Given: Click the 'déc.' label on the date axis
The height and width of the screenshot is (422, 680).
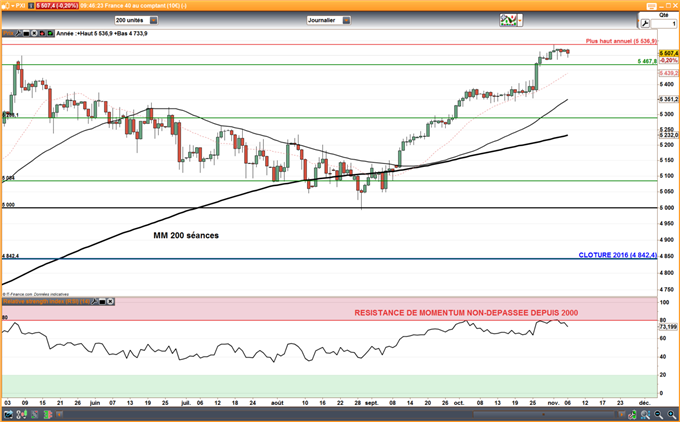Looking at the screenshot, I should (644, 403).
